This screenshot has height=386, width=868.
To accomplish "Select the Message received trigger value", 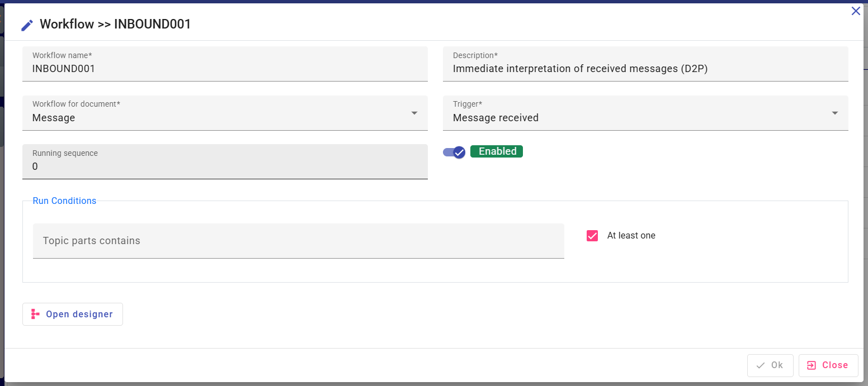I will pos(496,118).
